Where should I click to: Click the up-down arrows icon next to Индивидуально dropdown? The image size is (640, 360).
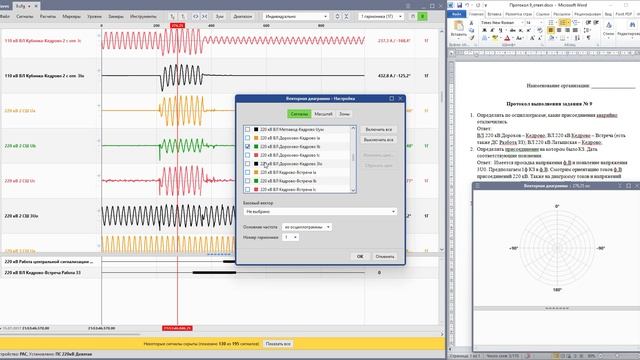(337, 16)
